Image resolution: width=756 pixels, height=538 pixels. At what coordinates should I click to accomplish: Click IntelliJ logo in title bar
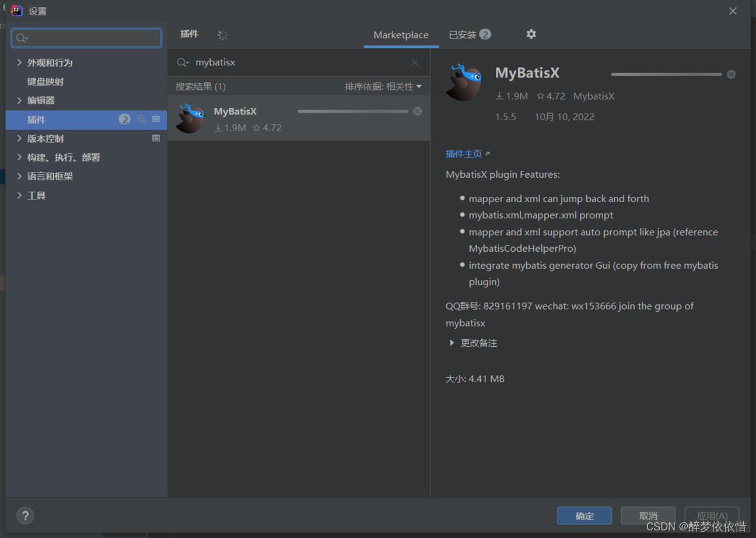[16, 10]
